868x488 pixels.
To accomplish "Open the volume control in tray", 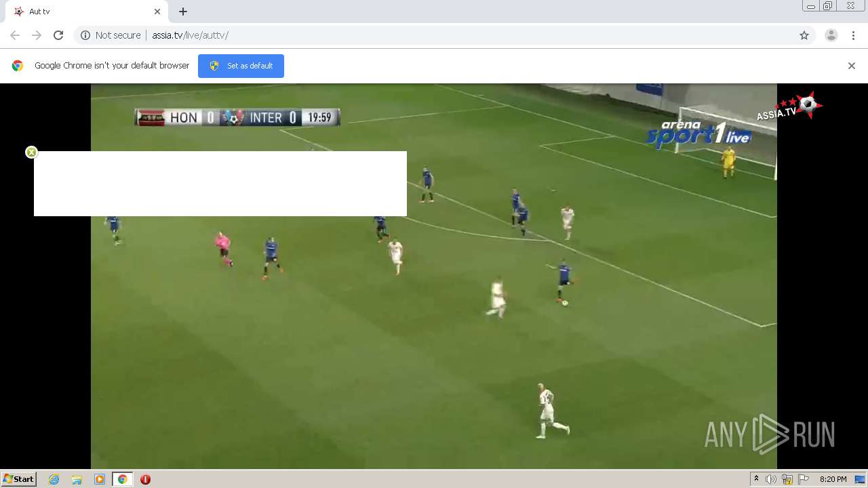I will [x=771, y=479].
